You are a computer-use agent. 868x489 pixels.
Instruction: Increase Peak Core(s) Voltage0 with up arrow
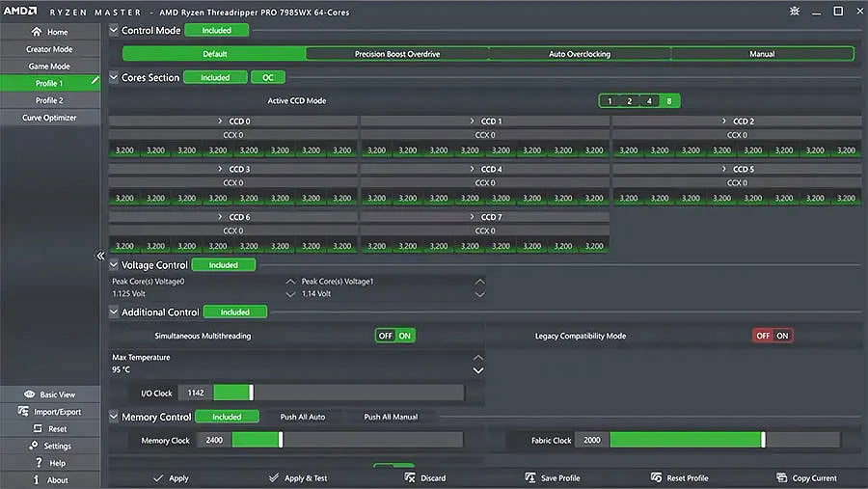click(x=290, y=282)
